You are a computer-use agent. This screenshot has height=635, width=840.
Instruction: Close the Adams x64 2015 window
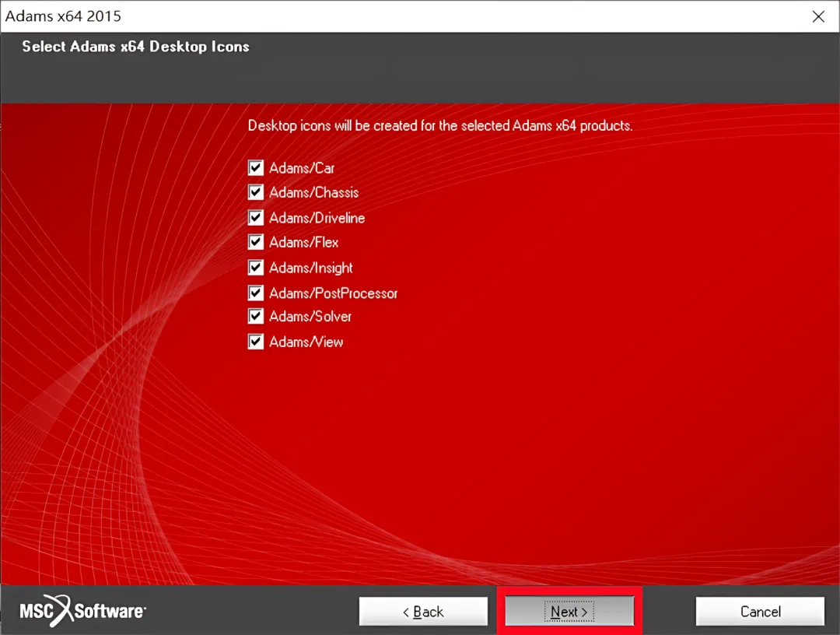[818, 16]
